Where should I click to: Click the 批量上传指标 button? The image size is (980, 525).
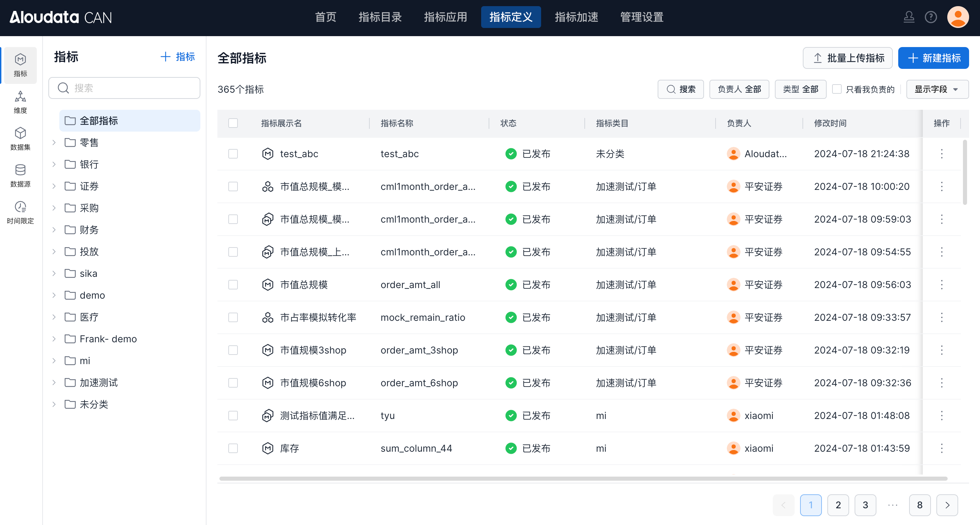[847, 58]
